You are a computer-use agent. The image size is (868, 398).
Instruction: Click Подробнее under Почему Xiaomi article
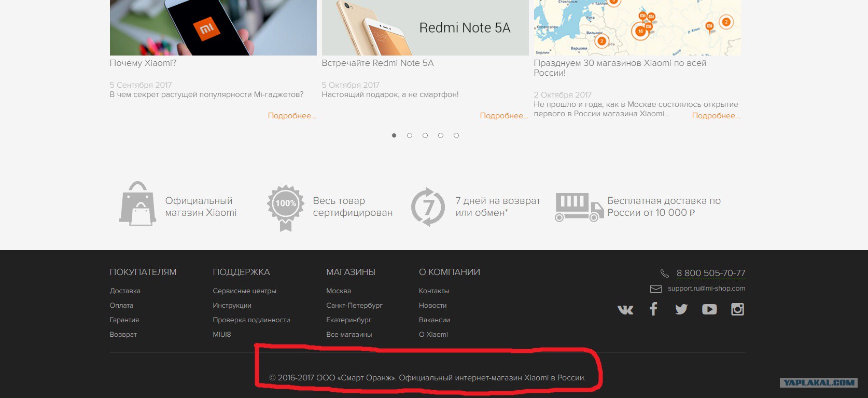pos(292,116)
